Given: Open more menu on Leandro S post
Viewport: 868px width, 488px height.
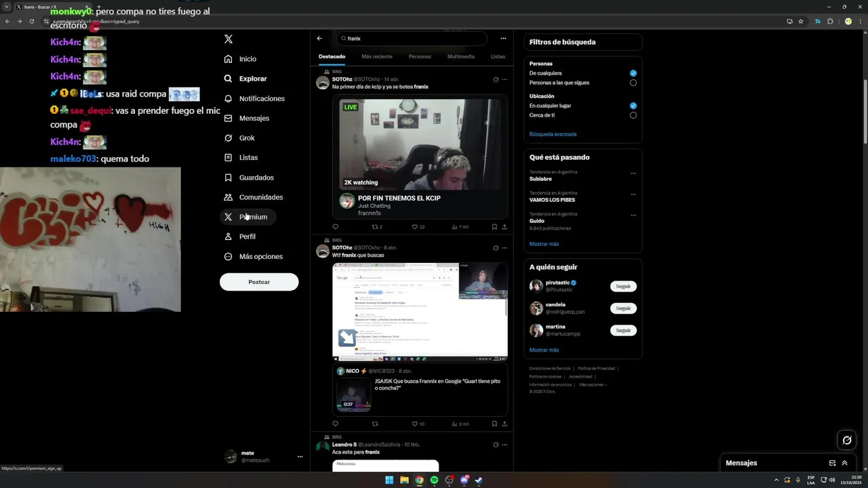Looking at the screenshot, I should pyautogui.click(x=504, y=445).
